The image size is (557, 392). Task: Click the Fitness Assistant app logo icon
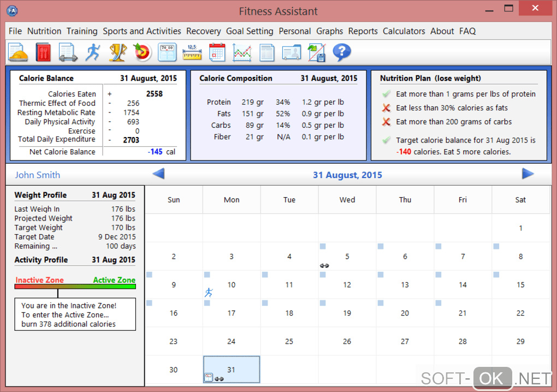(12, 10)
